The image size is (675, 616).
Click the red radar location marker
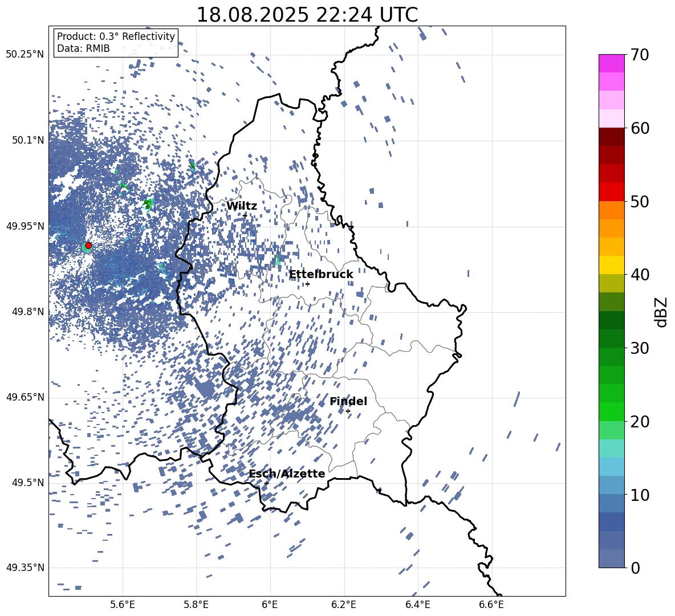(x=88, y=246)
